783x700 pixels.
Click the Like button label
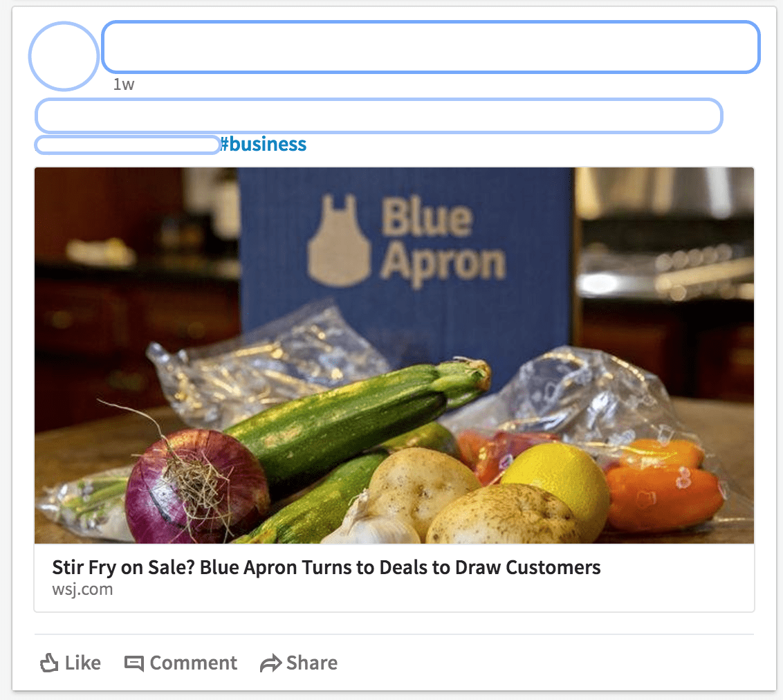pyautogui.click(x=83, y=663)
